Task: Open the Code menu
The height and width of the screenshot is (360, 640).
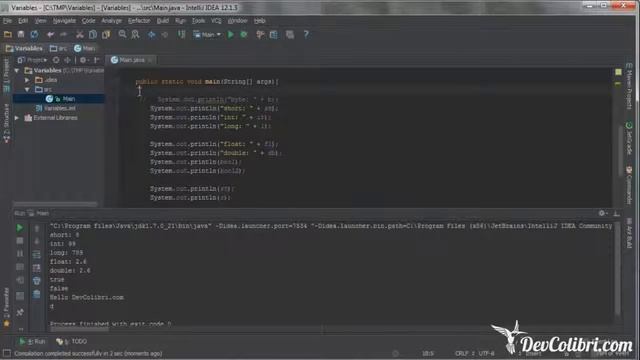Action: 88,20
